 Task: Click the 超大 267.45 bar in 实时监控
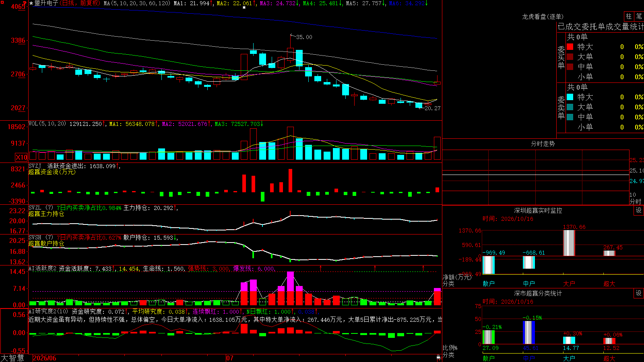(609, 253)
